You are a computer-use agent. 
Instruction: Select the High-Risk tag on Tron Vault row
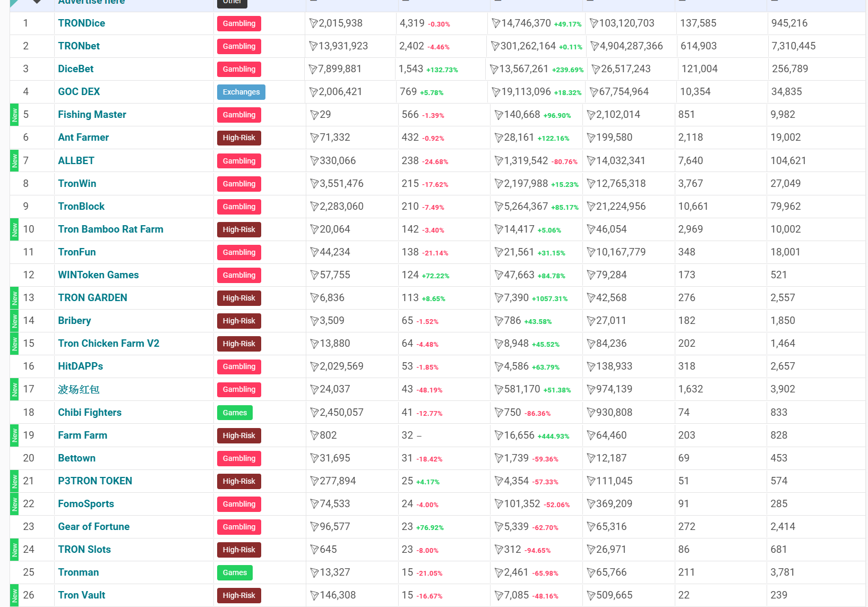tap(239, 595)
